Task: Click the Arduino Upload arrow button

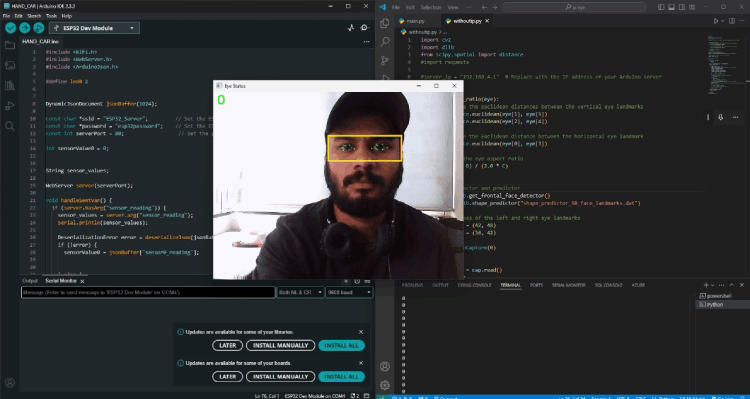Action: [x=24, y=28]
